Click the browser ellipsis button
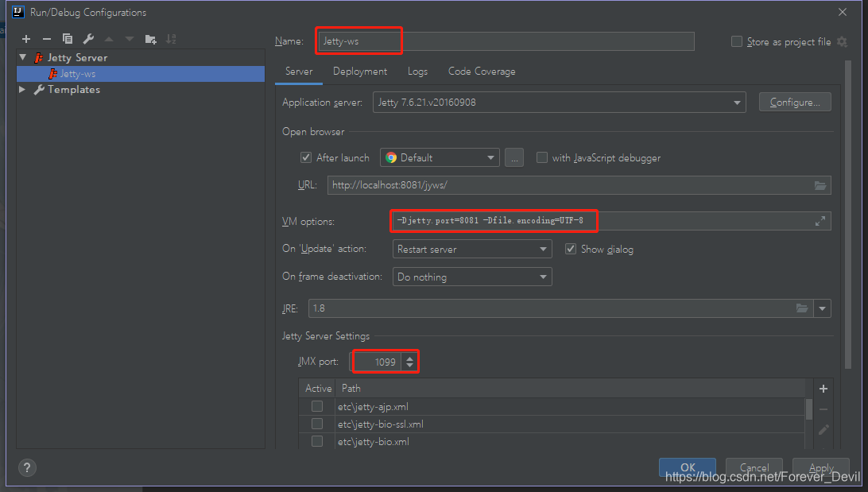 (x=514, y=157)
